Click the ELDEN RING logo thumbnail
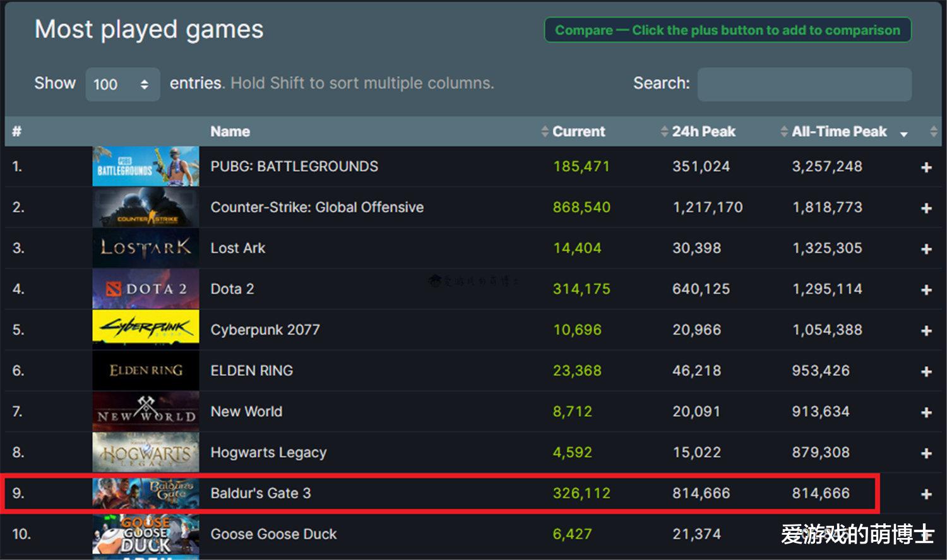The height and width of the screenshot is (560, 947). (x=146, y=371)
